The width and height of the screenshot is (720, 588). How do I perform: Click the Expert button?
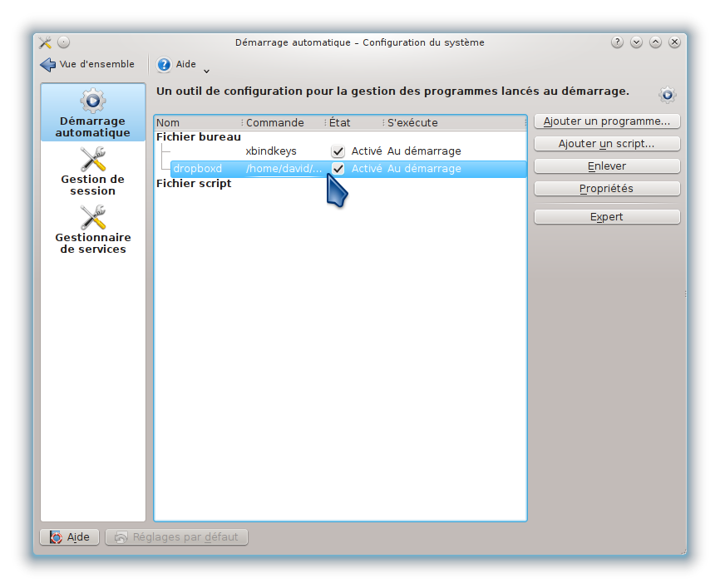[x=606, y=217]
